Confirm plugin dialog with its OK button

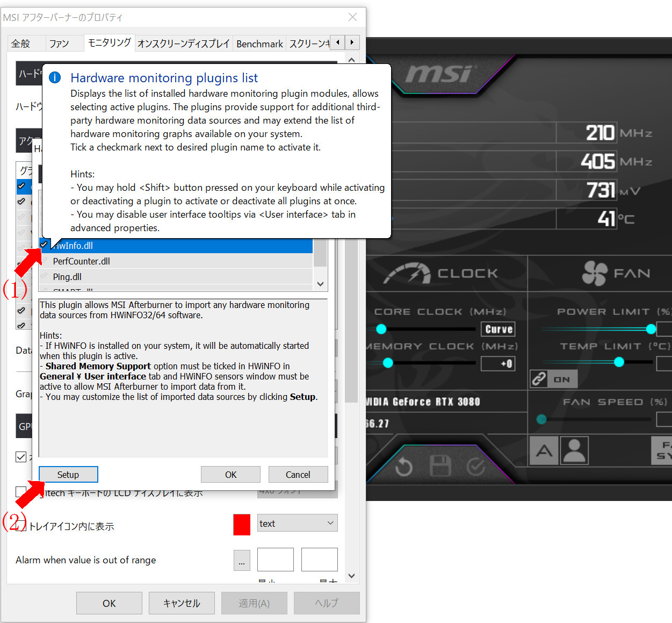coord(230,475)
